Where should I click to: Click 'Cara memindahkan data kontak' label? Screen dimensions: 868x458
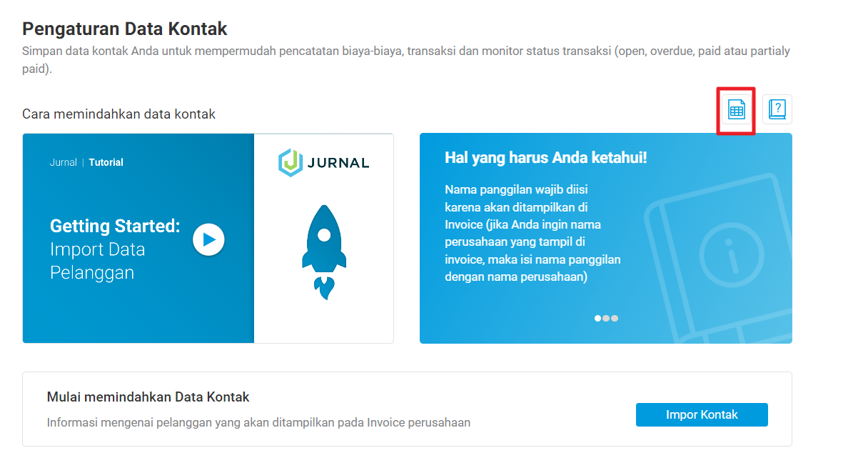pos(118,114)
